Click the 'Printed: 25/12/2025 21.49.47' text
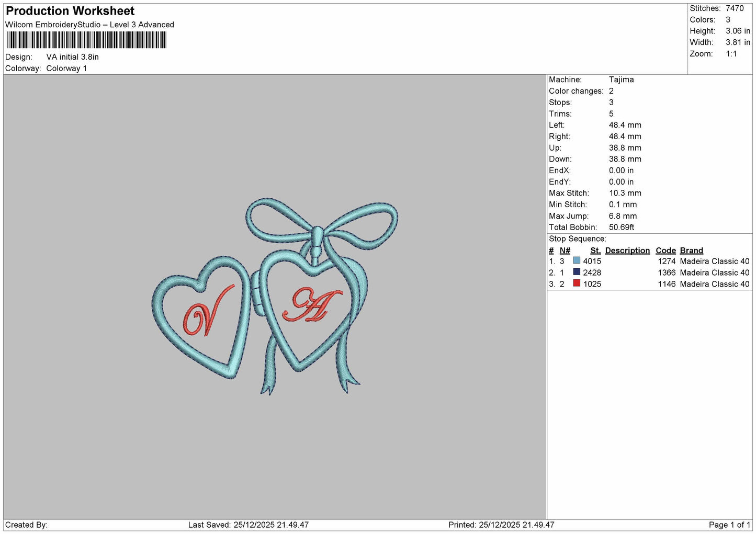 [501, 525]
